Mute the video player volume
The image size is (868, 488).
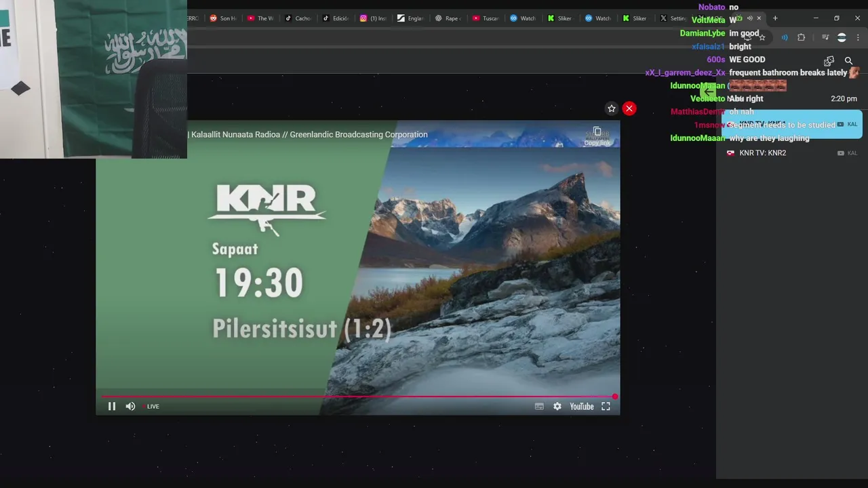tap(130, 407)
